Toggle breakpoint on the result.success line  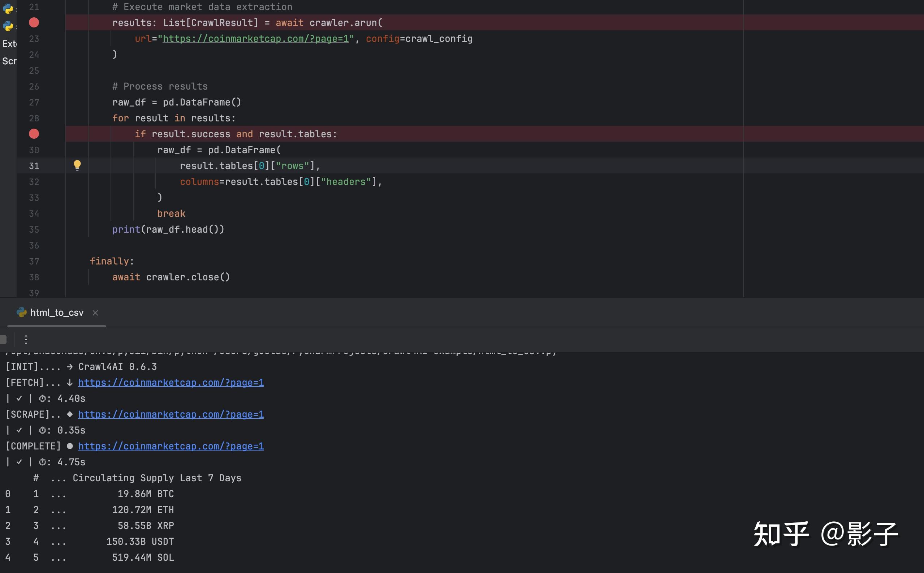34,134
